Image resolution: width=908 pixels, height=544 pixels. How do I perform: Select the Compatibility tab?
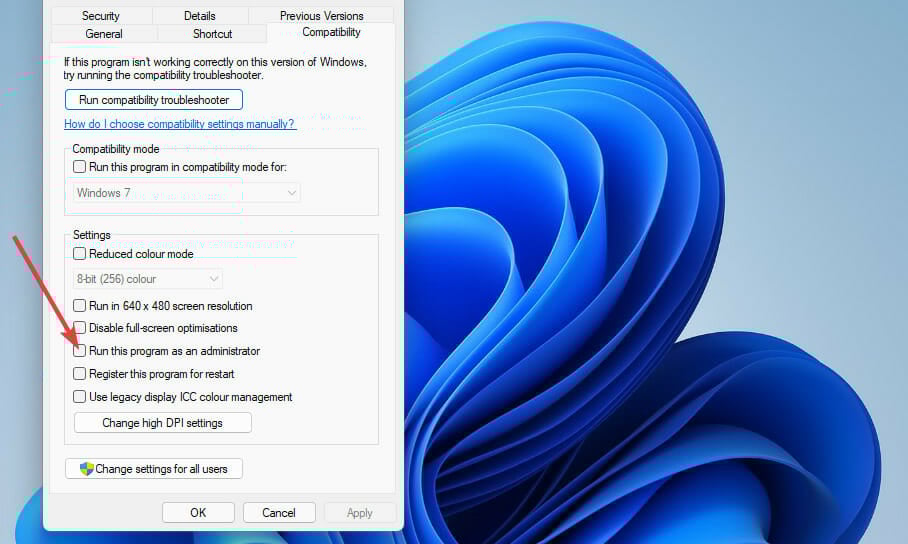click(331, 32)
